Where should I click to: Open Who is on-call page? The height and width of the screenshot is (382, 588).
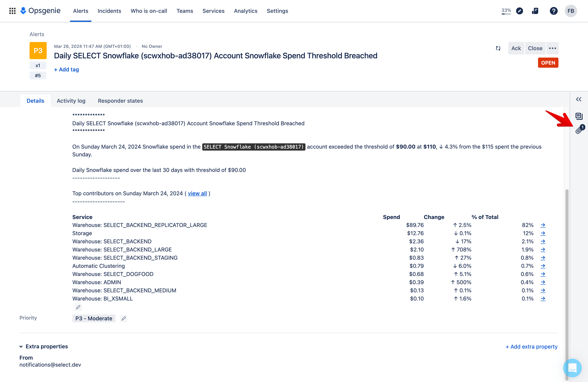(149, 11)
